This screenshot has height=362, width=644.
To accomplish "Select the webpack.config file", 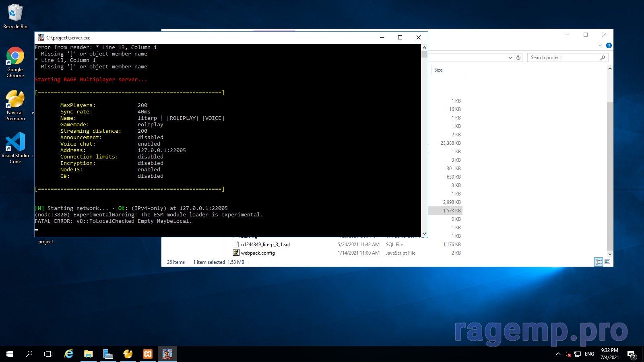I will click(x=258, y=253).
